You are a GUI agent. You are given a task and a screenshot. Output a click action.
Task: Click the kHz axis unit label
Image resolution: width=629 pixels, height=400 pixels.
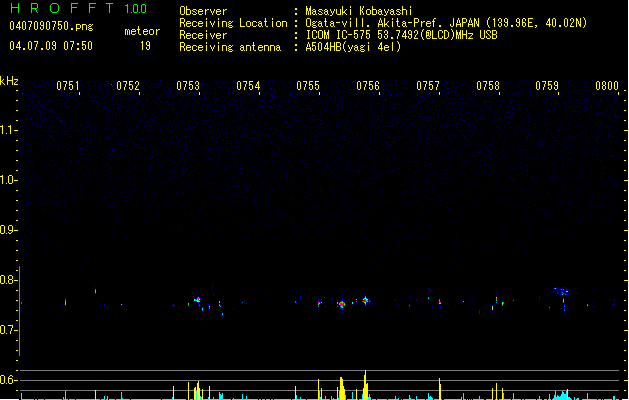(x=9, y=81)
